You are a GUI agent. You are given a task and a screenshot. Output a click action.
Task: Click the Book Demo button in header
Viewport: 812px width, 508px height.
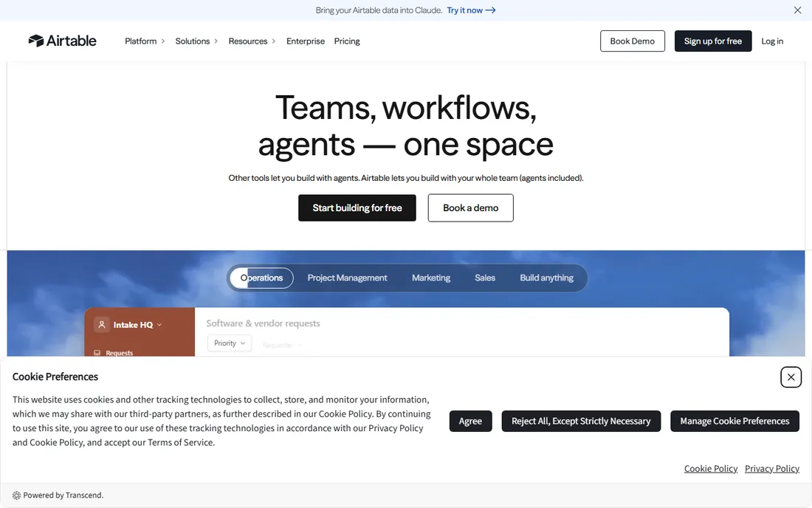coord(633,41)
